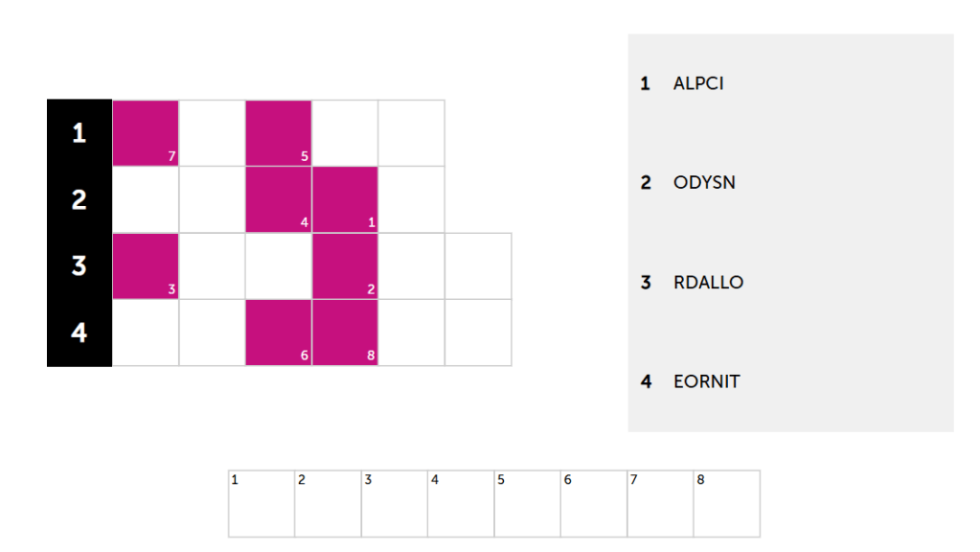This screenshot has height=552, width=980.
Task: Select the RDALLO anagram clue
Action: pos(708,283)
